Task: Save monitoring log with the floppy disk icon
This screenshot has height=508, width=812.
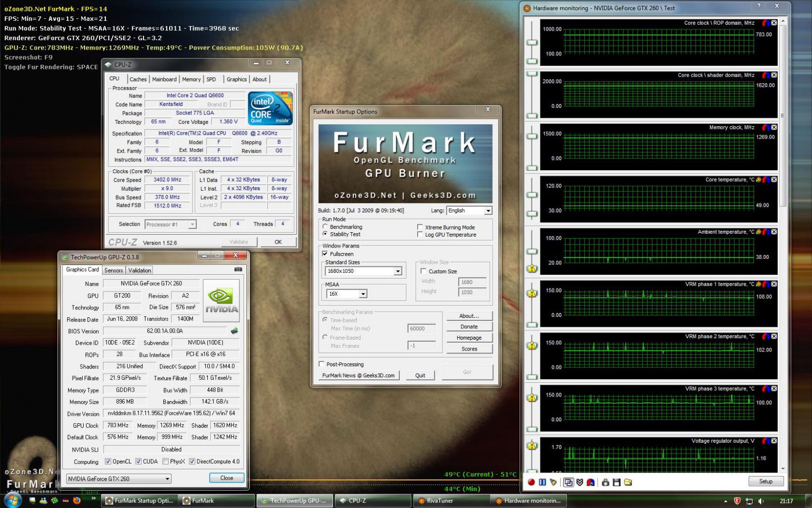Action: pyautogui.click(x=617, y=482)
